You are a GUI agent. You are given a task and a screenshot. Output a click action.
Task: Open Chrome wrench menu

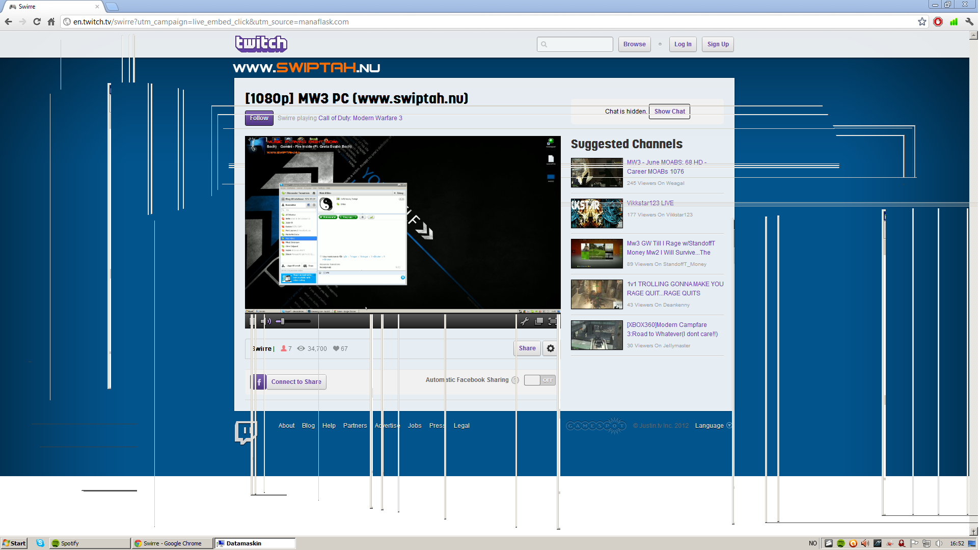(969, 22)
